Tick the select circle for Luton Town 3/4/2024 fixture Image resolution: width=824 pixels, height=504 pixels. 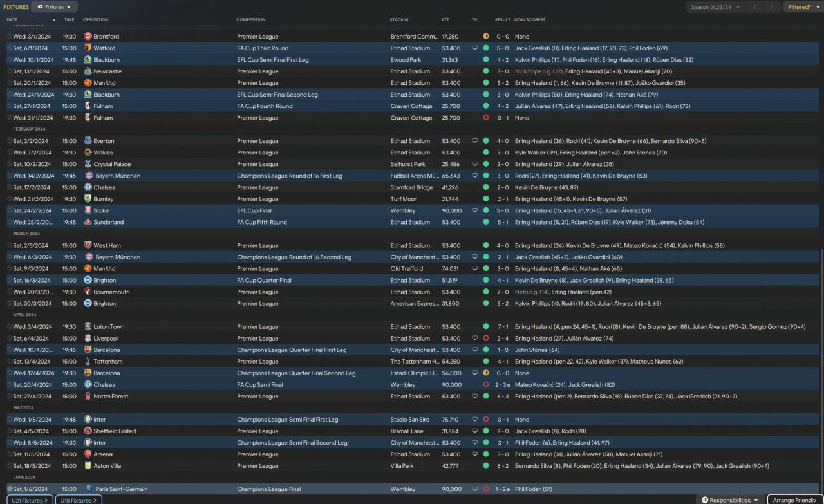[x=10, y=326]
